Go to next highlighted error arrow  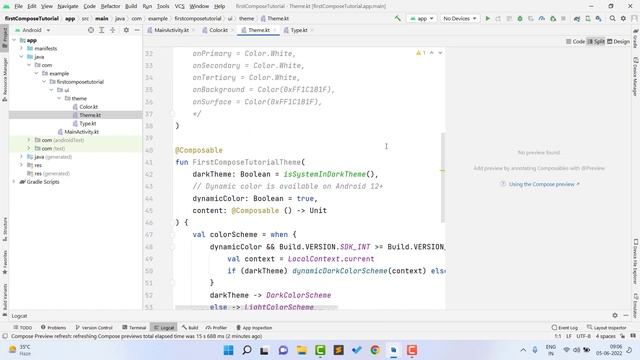pyautogui.click(x=440, y=53)
